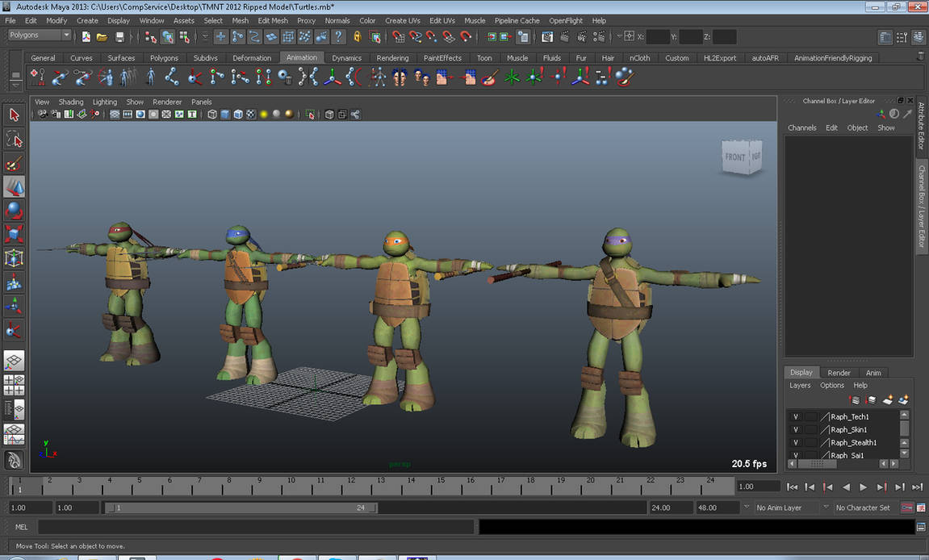Open the Create UVs menu

pos(402,21)
